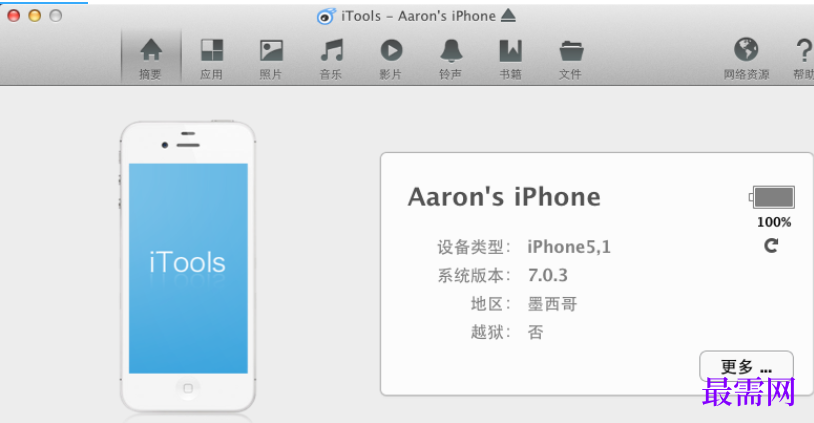The height and width of the screenshot is (423, 814).
Task: Open the 应用 apps section
Action: pos(211,59)
